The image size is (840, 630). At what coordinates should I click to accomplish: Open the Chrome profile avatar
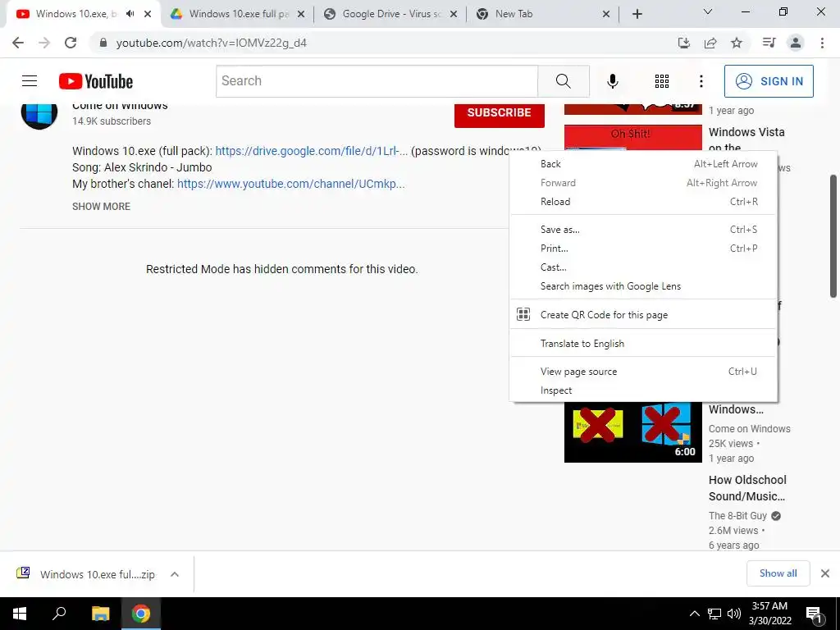796,43
